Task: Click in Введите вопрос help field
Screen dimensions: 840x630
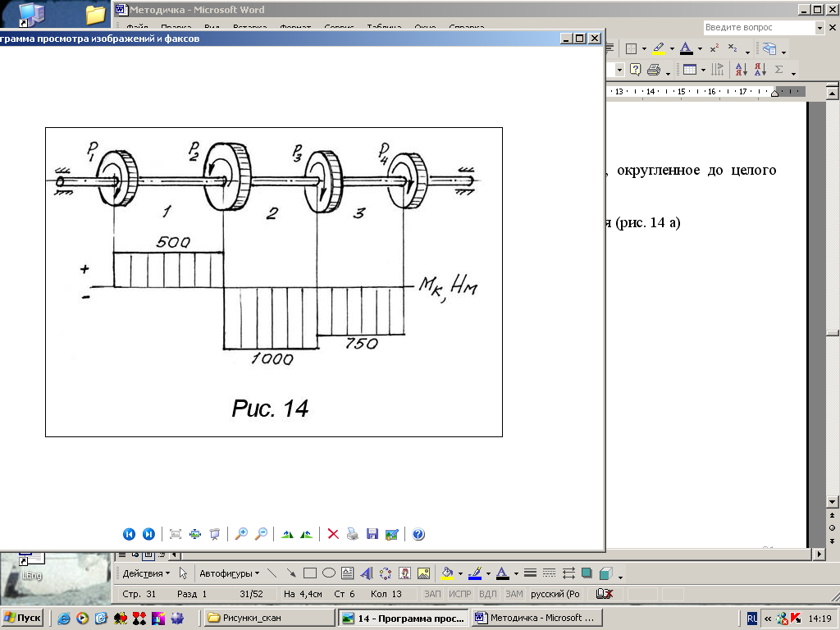Action: pyautogui.click(x=759, y=27)
